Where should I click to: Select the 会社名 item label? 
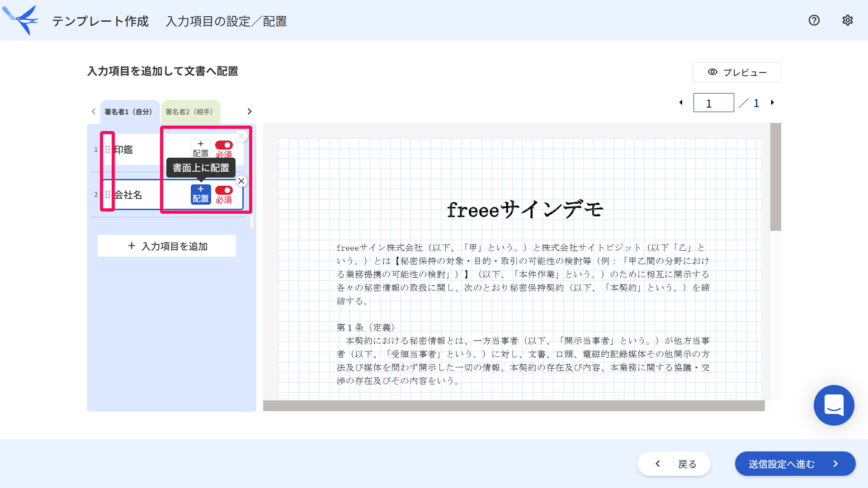point(128,195)
